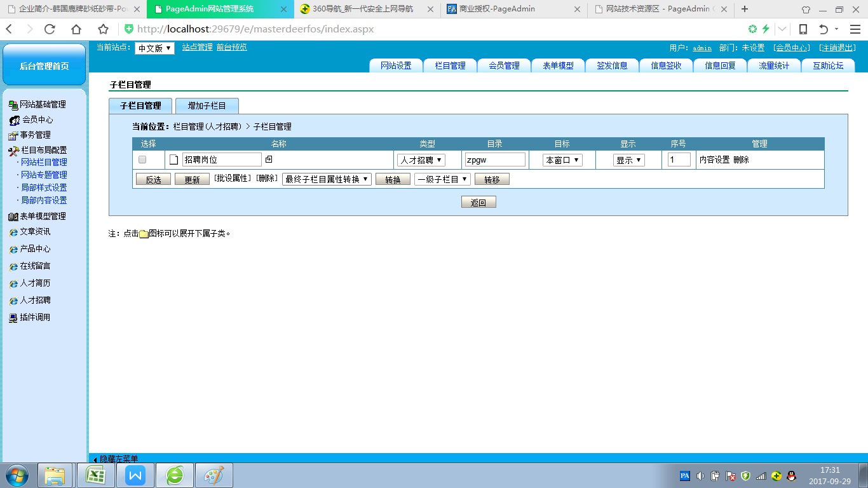
Task: Expand the 人才招聘 type dropdown
Action: pyautogui.click(x=421, y=160)
